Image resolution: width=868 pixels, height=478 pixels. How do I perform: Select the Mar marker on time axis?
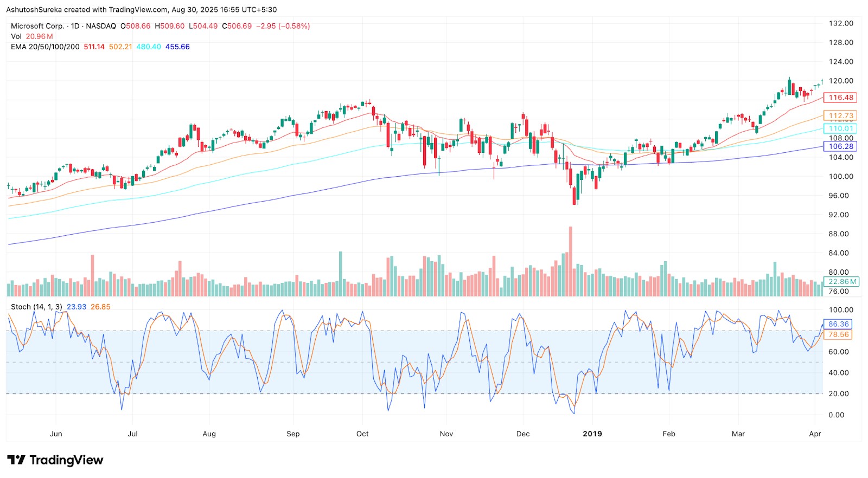click(738, 434)
